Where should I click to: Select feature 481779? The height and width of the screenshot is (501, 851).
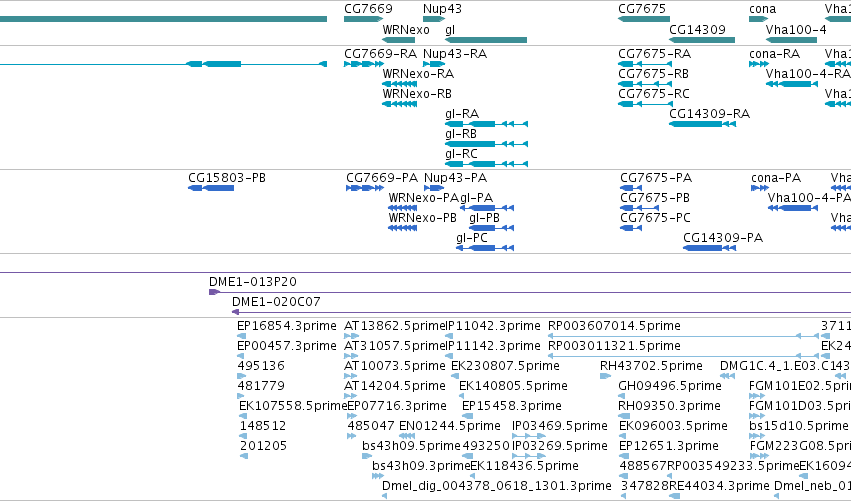(241, 396)
